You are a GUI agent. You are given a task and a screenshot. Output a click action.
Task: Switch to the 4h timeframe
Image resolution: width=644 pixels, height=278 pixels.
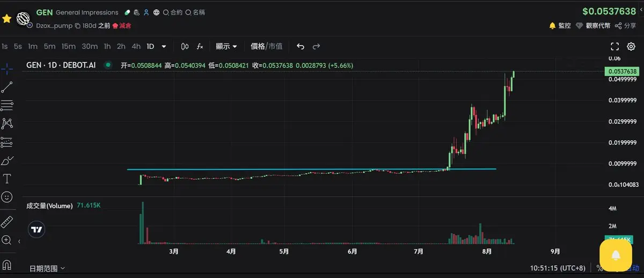click(x=136, y=47)
